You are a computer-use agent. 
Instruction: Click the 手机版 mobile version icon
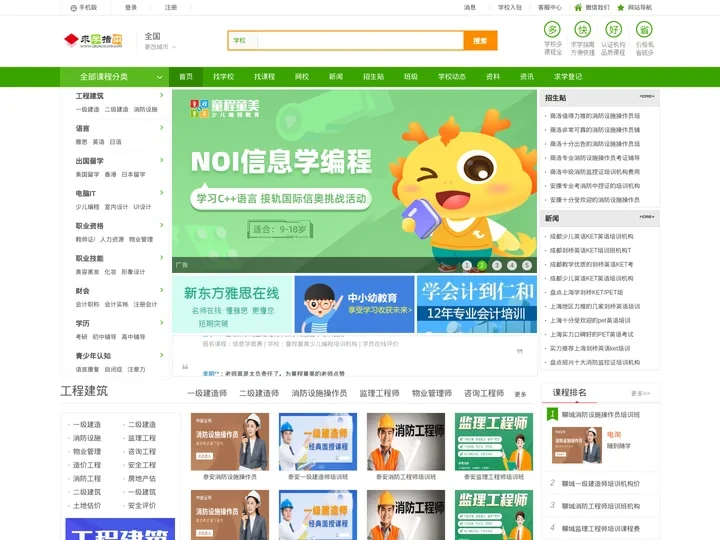click(x=73, y=7)
